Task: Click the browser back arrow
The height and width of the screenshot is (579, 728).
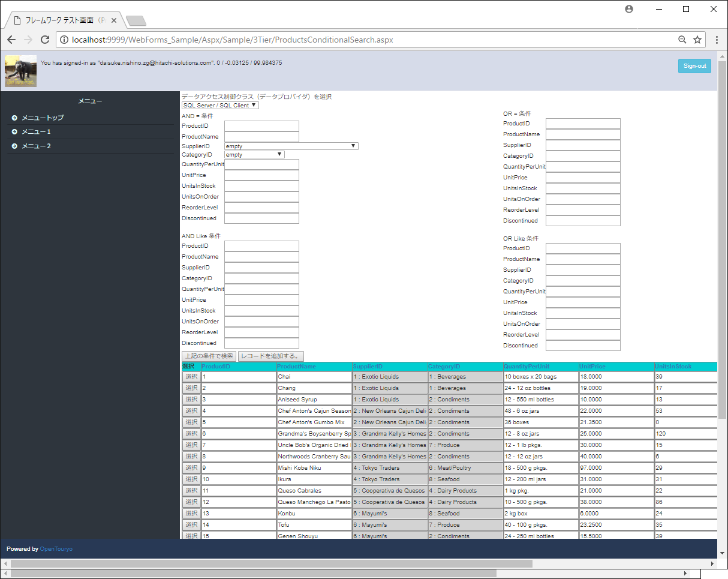Action: tap(11, 40)
